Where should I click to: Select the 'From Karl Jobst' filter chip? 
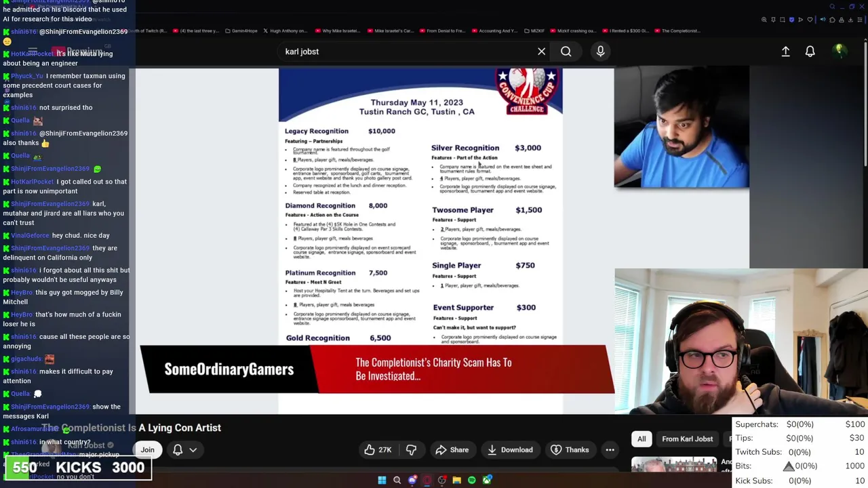[687, 439]
